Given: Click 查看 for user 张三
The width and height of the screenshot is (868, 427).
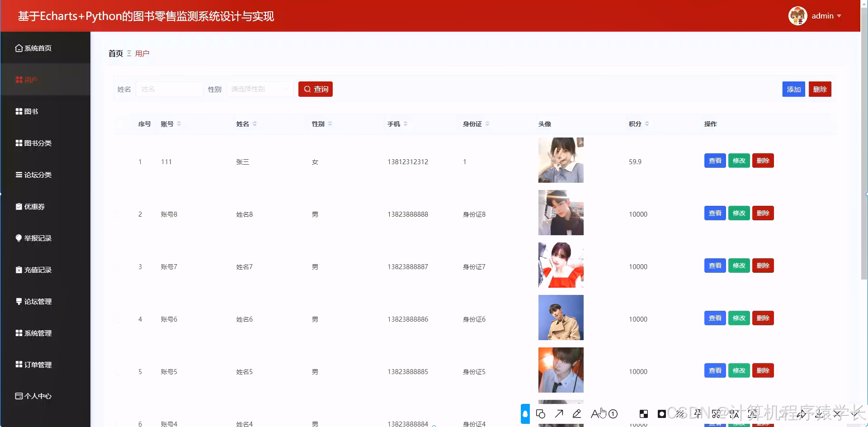Looking at the screenshot, I should click(715, 161).
